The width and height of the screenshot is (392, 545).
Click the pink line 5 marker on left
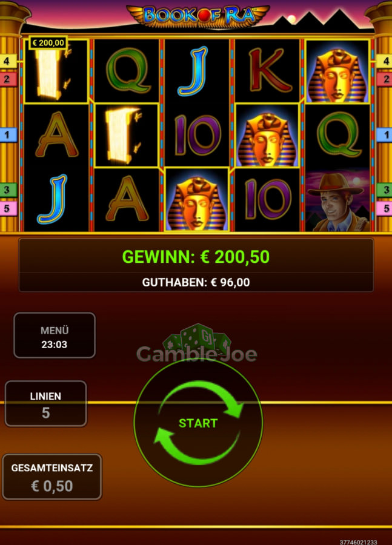(8, 208)
